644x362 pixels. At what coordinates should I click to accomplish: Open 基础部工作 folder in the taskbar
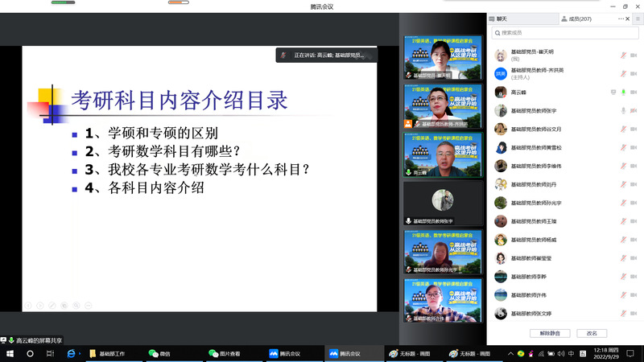[x=108, y=353]
